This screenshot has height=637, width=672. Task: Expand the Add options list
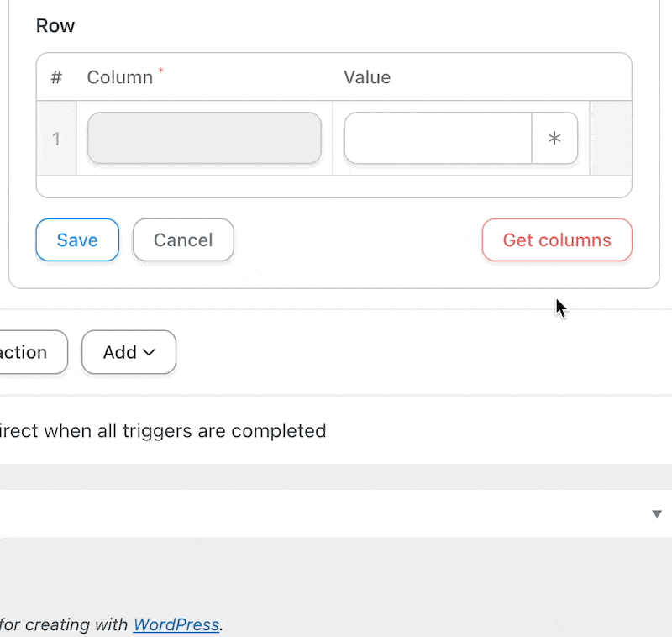129,352
